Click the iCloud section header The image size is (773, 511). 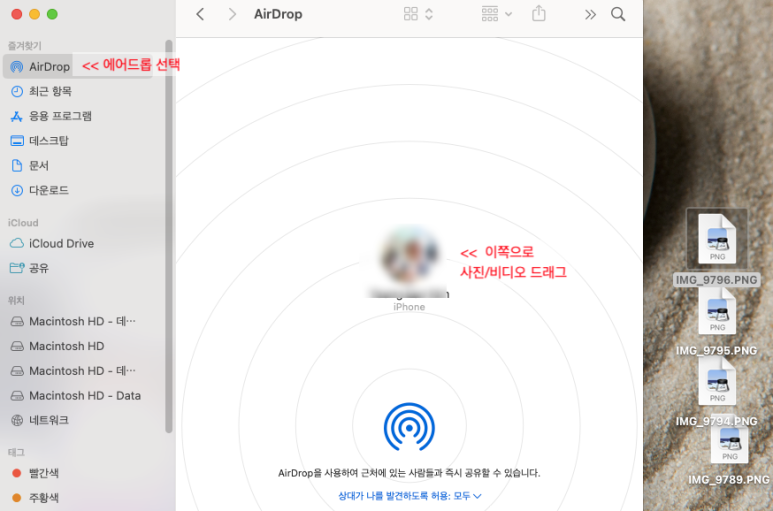tap(23, 223)
